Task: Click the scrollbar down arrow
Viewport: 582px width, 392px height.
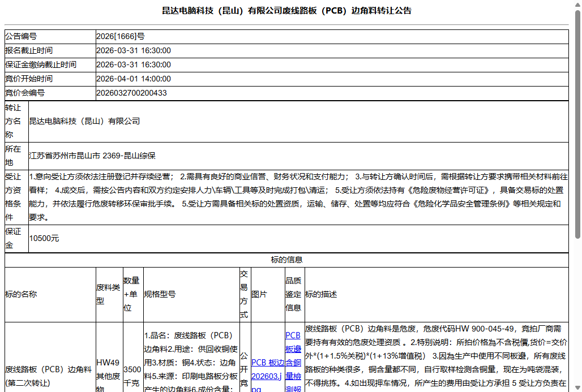Action: pyautogui.click(x=577, y=387)
